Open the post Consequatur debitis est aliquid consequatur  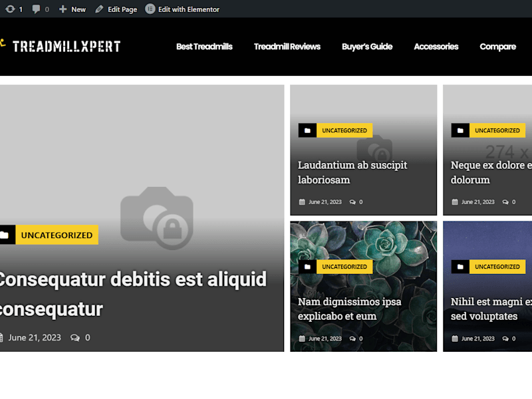[x=132, y=294]
